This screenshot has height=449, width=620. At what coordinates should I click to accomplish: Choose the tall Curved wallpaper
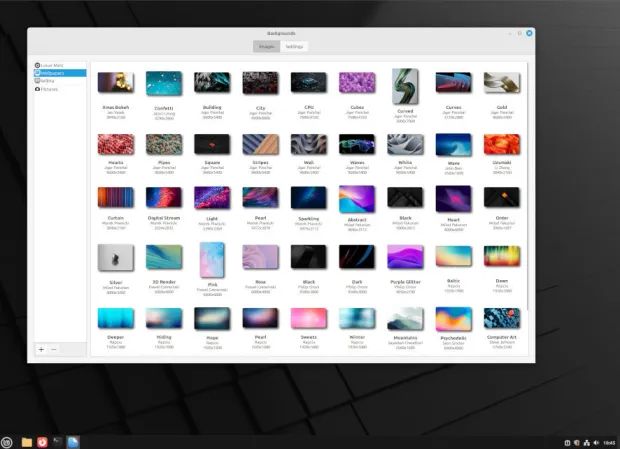(x=405, y=87)
